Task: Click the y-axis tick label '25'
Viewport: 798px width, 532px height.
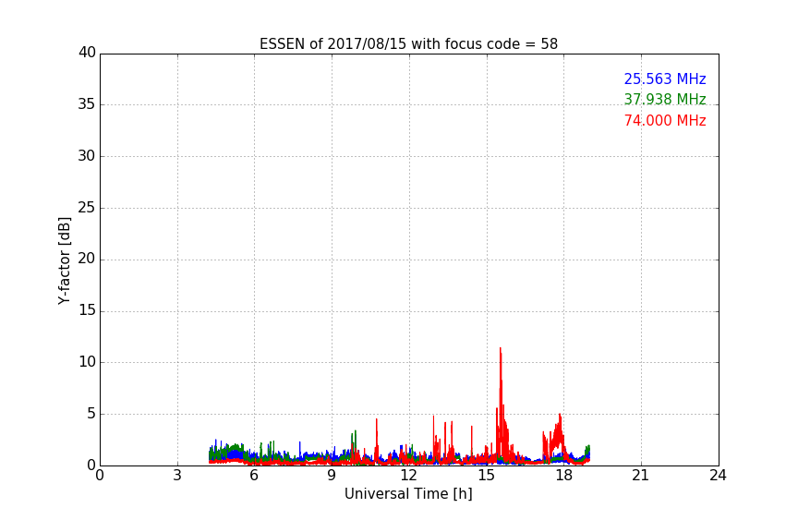Action: [87, 208]
